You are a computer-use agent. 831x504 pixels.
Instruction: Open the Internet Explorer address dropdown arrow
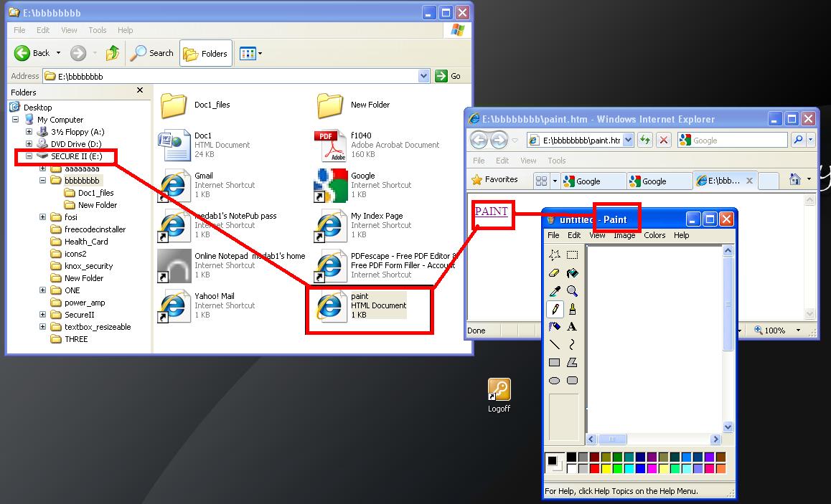coord(628,141)
